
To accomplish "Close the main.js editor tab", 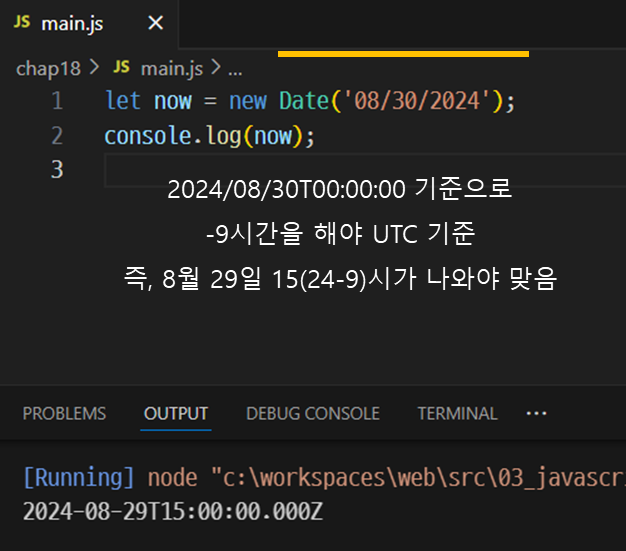I will [156, 23].
